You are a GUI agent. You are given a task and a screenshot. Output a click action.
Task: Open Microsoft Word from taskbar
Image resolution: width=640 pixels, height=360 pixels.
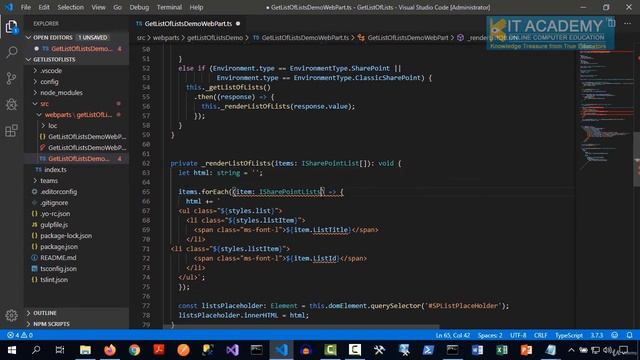(477, 350)
